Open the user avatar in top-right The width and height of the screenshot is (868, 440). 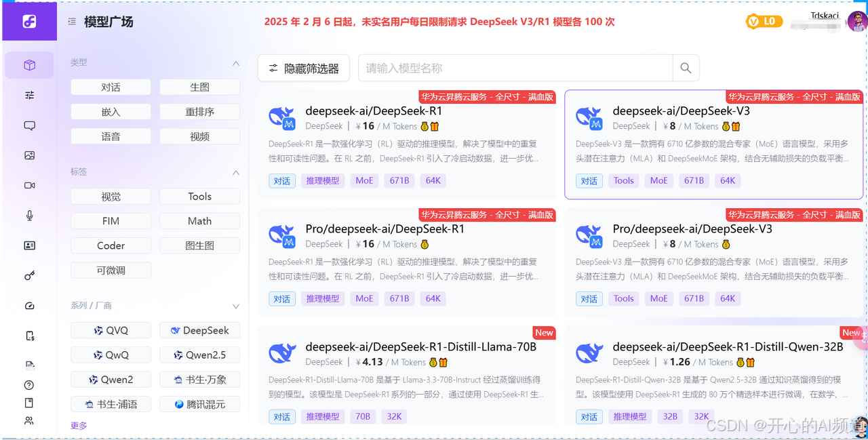(856, 22)
